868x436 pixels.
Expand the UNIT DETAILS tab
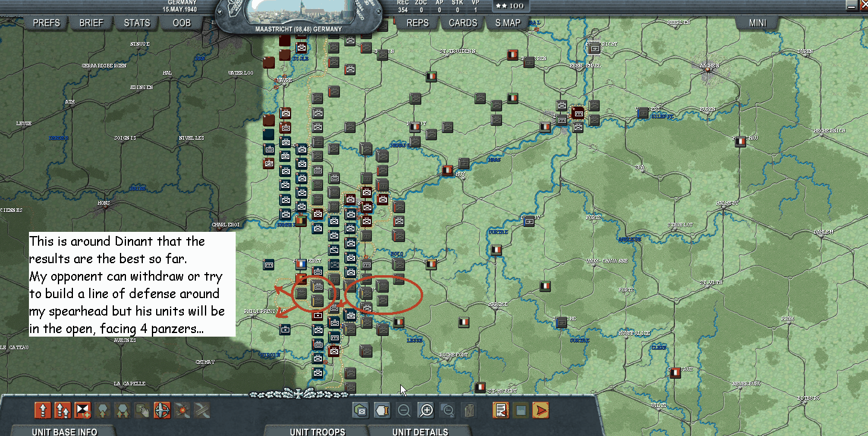[x=420, y=431]
